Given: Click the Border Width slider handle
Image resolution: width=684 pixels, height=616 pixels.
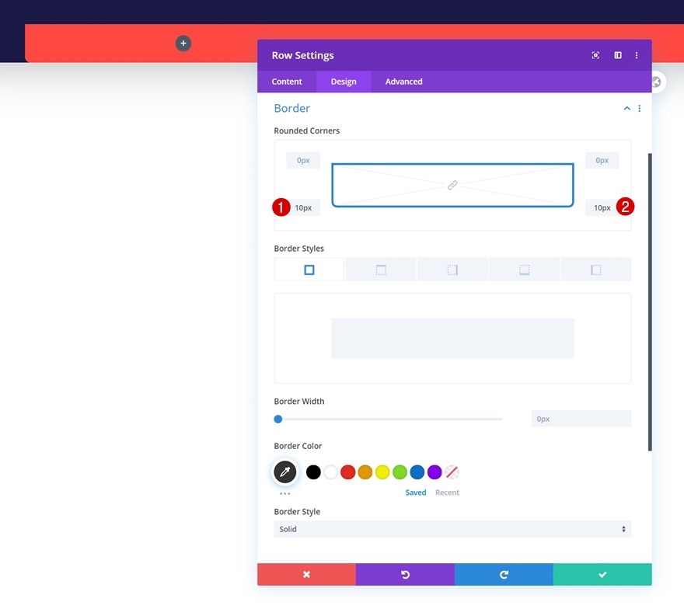Looking at the screenshot, I should pos(278,419).
